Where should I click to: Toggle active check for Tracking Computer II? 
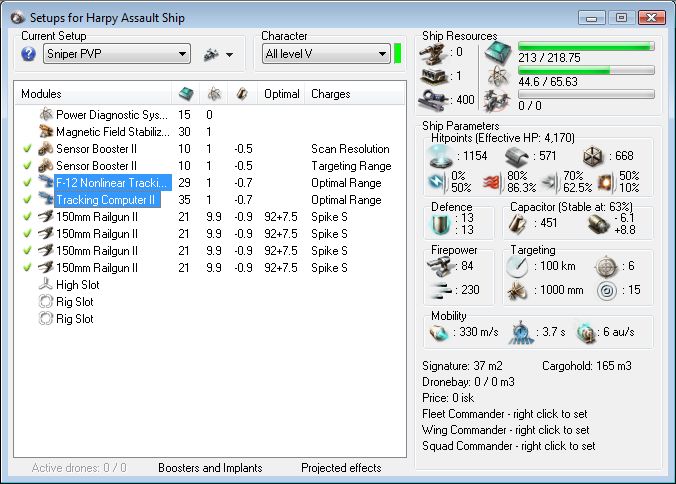[27, 199]
